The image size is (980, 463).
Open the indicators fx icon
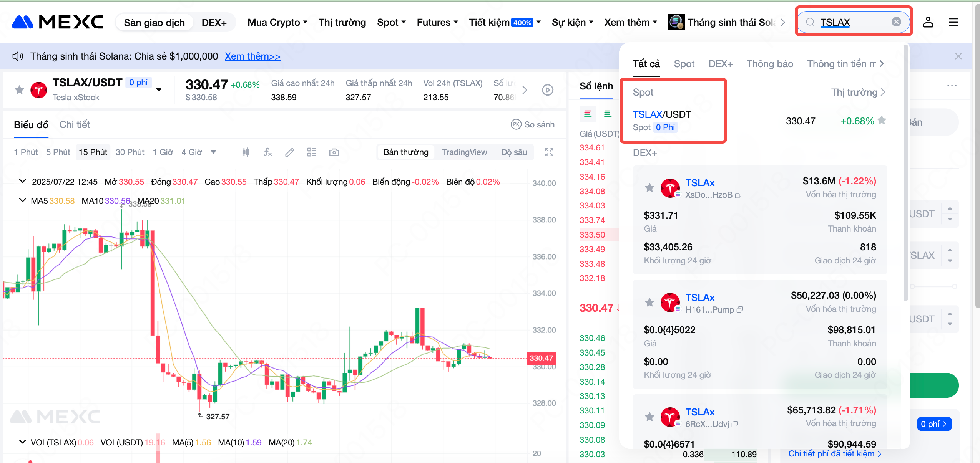point(268,152)
